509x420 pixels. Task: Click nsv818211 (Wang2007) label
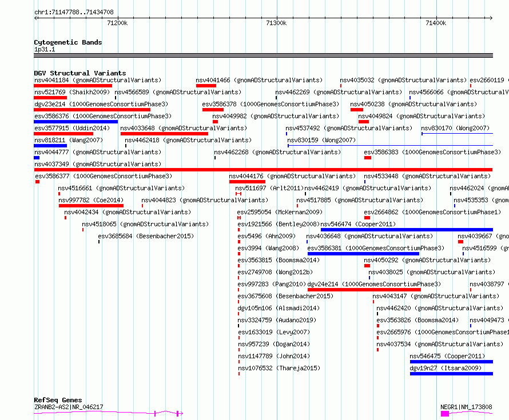click(x=69, y=140)
